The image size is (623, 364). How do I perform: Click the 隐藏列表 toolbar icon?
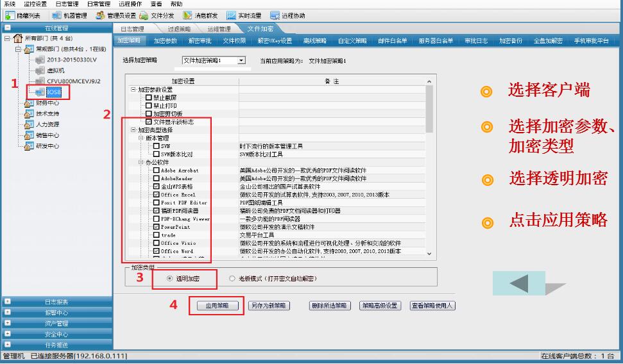[x=10, y=15]
